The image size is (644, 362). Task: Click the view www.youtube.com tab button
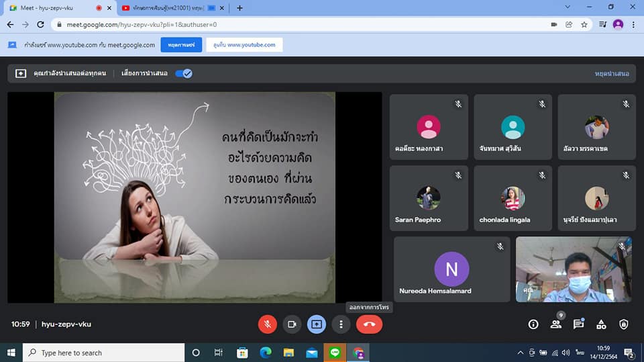(x=244, y=45)
